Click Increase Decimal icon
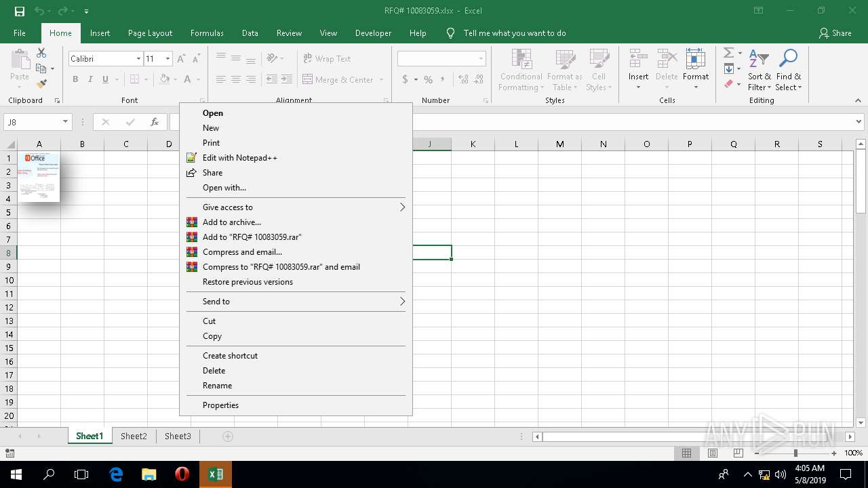The image size is (868, 488). [464, 79]
